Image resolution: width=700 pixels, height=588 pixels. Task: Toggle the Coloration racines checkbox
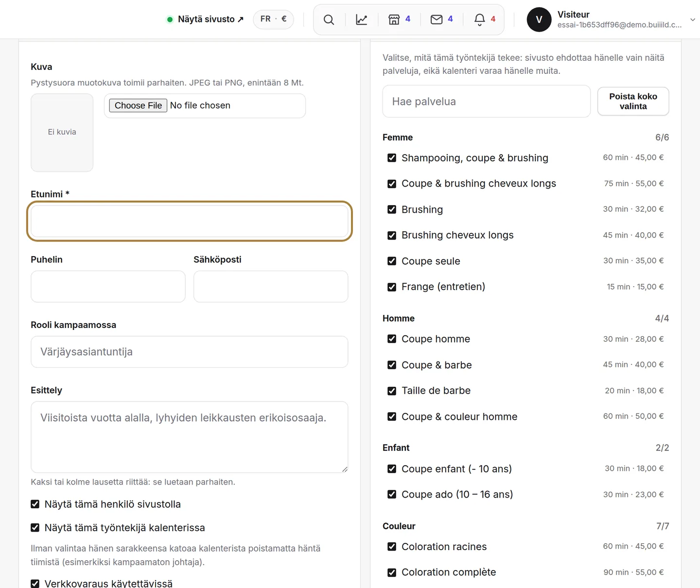pyautogui.click(x=392, y=547)
